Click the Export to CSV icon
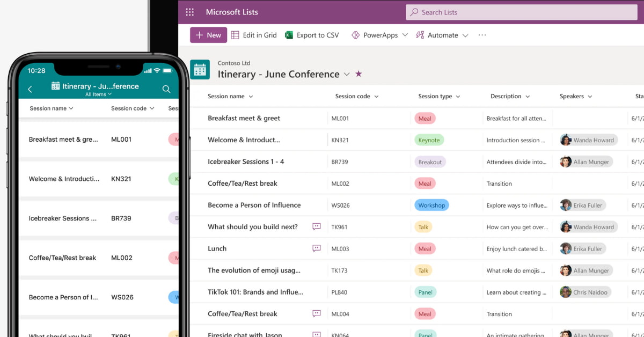Image resolution: width=644 pixels, height=337 pixels. click(289, 35)
